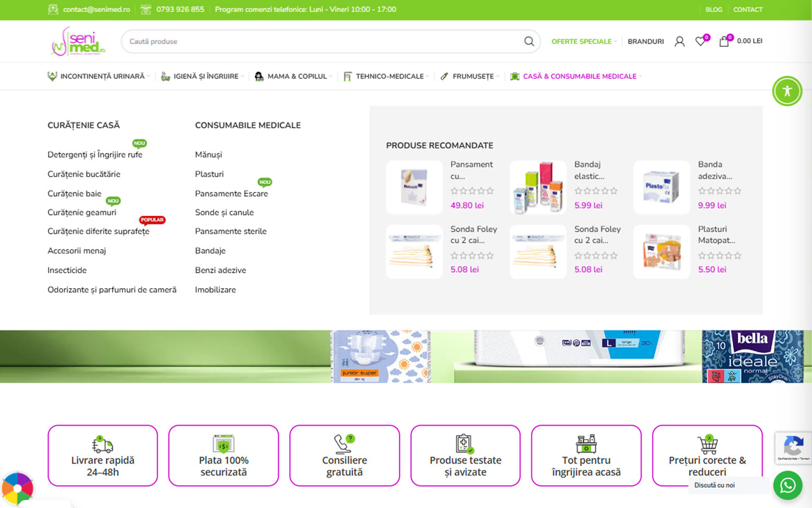Click the search magnifier icon
Image resolution: width=812 pixels, height=508 pixels.
(x=529, y=41)
